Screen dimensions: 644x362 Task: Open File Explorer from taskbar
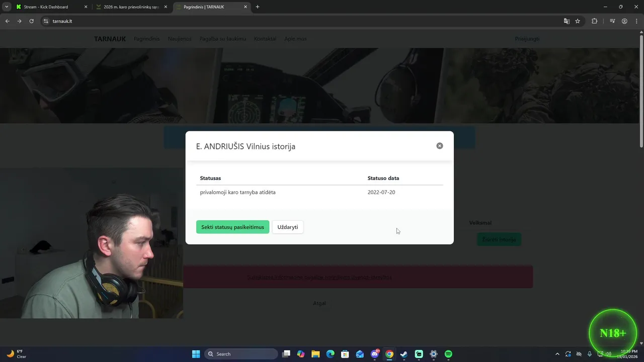coord(315,354)
